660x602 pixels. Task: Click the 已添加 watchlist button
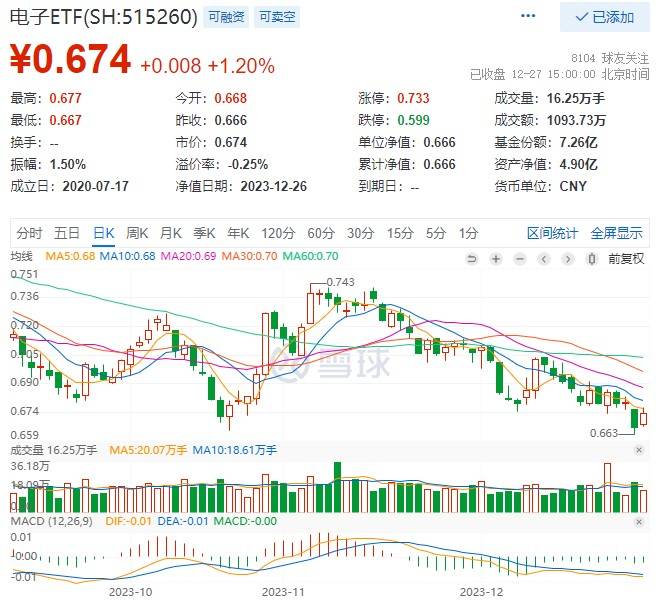click(604, 17)
